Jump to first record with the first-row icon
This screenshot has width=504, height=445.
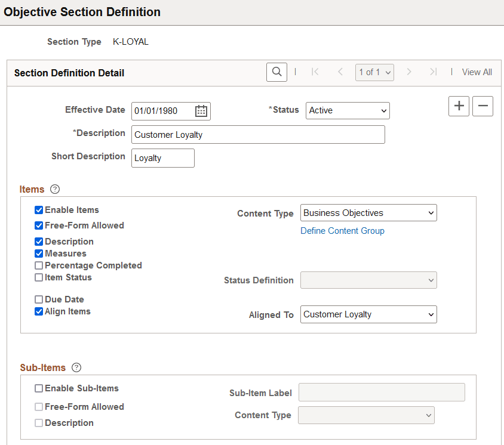[315, 72]
